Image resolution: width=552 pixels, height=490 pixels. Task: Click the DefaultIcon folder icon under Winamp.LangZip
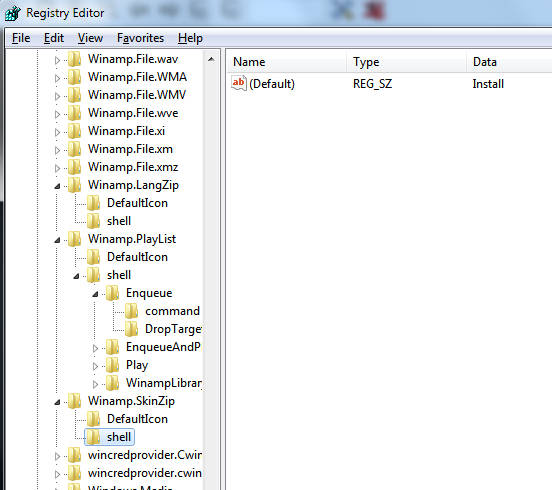point(94,203)
